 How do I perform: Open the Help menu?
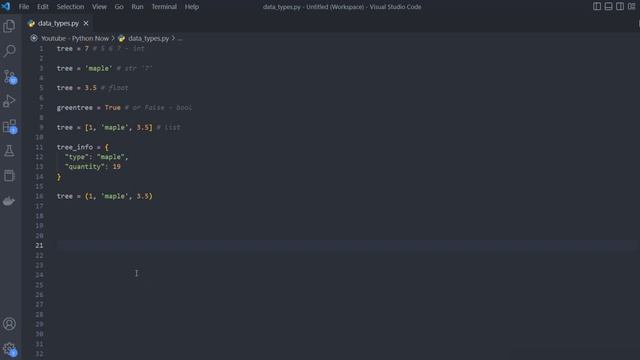tap(191, 7)
